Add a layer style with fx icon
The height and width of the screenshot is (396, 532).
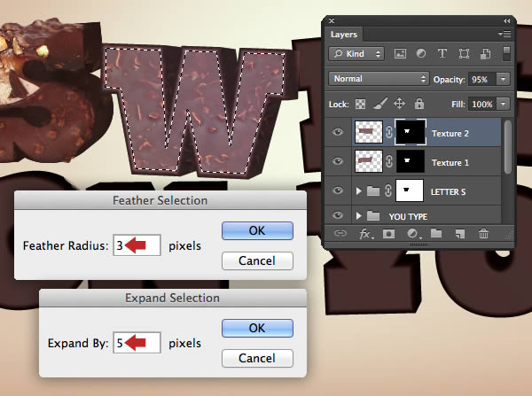click(x=366, y=234)
